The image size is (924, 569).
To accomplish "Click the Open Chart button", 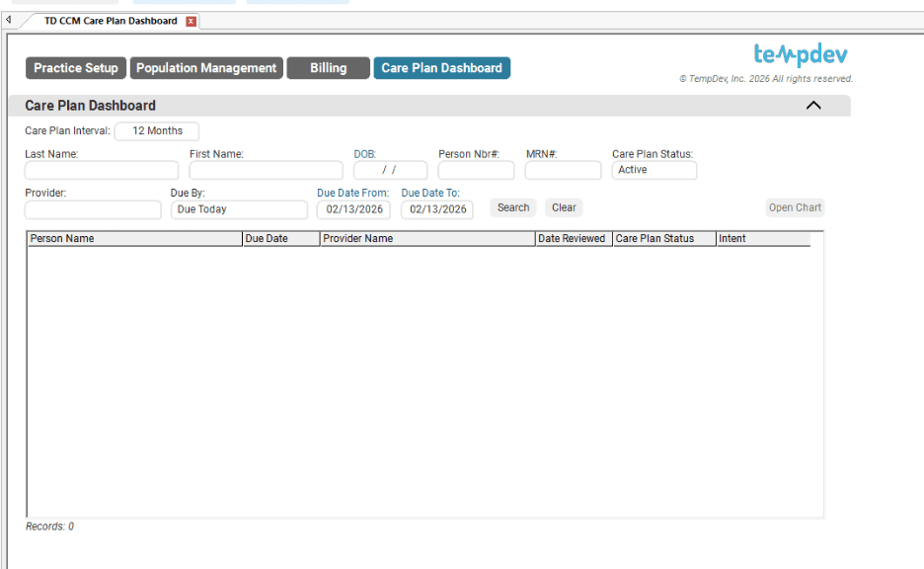I will [x=795, y=207].
